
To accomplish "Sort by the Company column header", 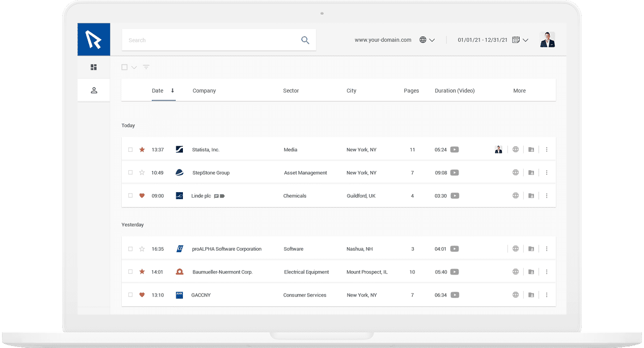I will click(204, 91).
